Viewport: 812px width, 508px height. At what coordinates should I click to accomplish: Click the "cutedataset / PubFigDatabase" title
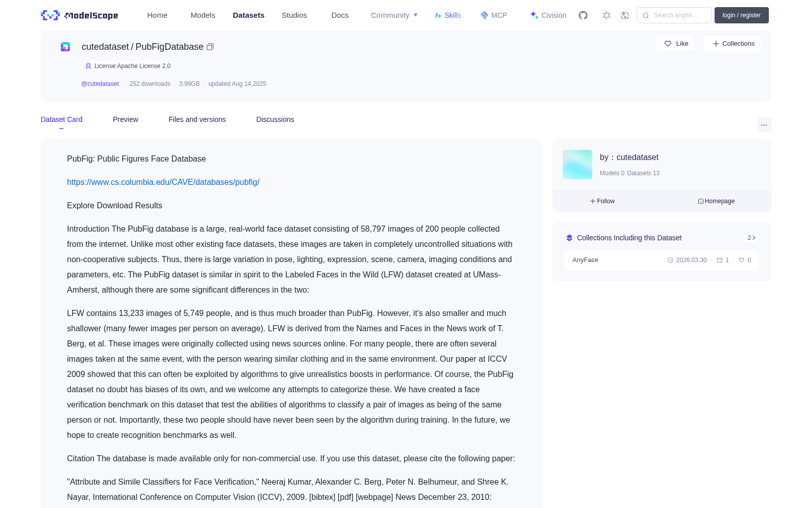pos(143,47)
